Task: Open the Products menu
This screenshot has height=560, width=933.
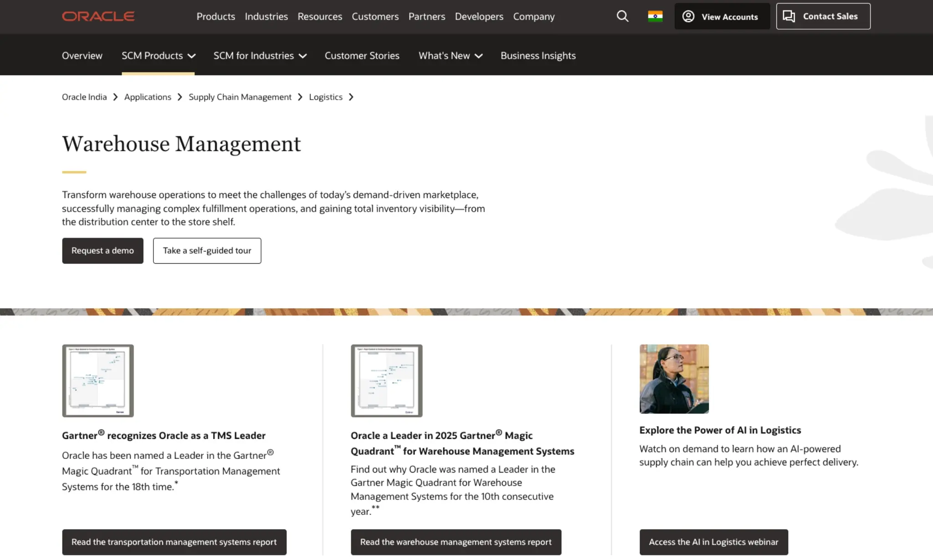Action: 215,16
